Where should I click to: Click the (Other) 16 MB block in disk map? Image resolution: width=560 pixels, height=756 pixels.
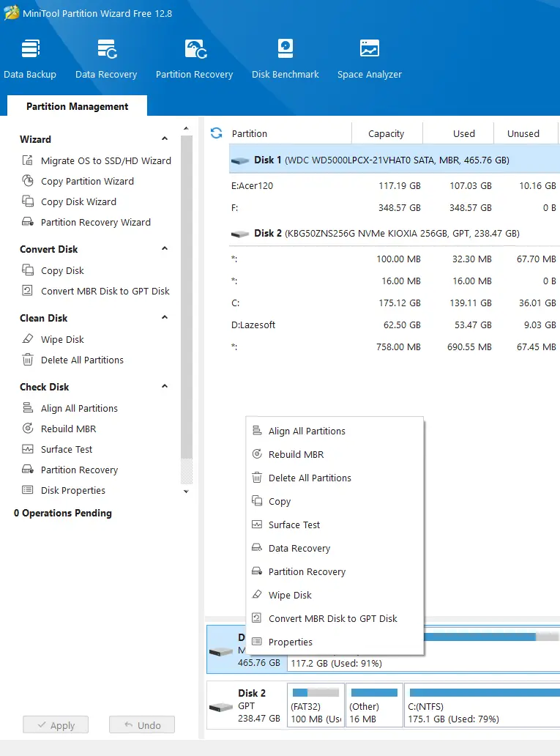click(374, 705)
